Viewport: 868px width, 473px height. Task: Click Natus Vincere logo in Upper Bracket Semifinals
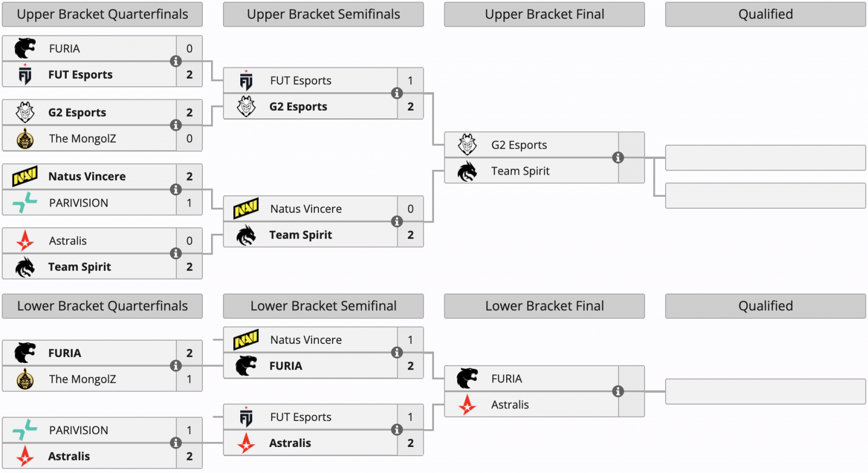[246, 209]
